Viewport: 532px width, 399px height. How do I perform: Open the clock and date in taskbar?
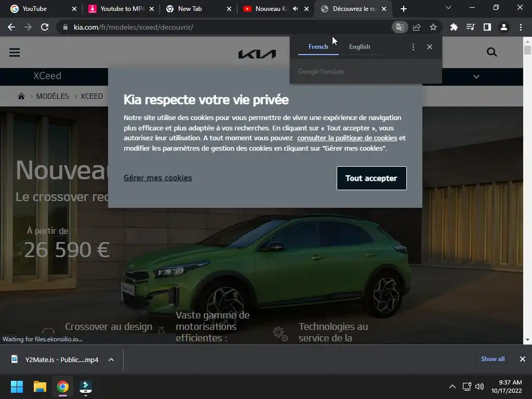(x=507, y=387)
